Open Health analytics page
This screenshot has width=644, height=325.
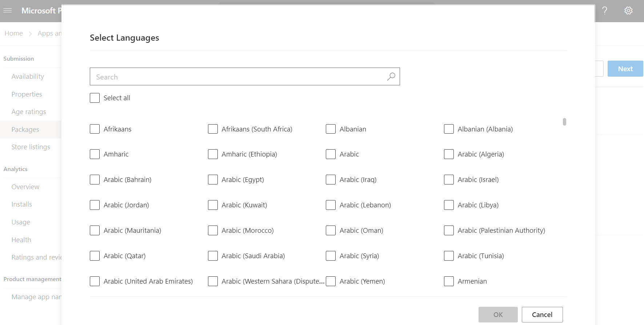[21, 240]
